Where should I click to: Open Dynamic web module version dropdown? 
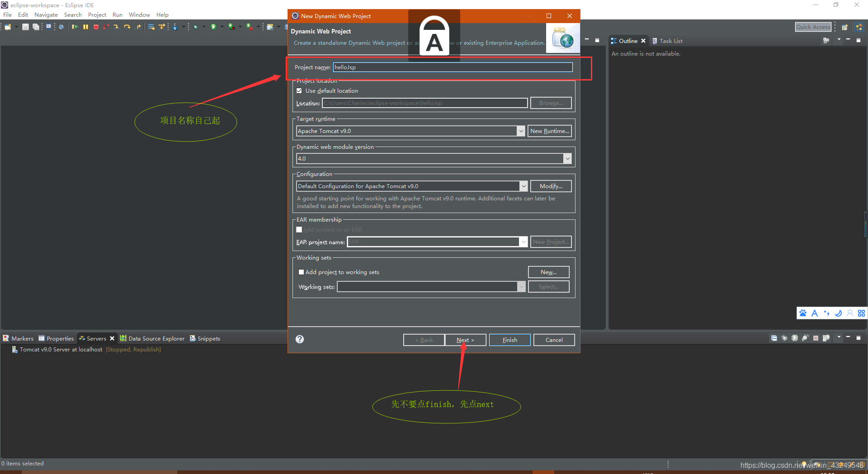tap(567, 159)
